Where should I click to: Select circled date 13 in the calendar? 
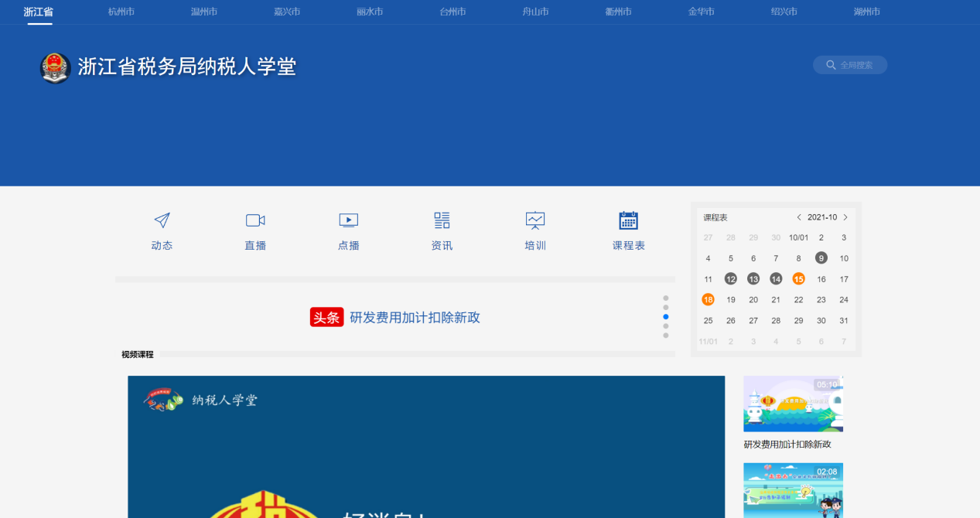point(753,279)
